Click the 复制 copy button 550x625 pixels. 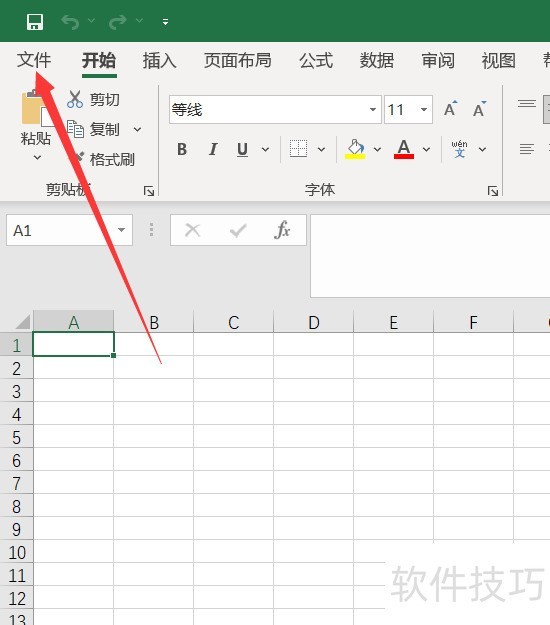click(x=93, y=129)
